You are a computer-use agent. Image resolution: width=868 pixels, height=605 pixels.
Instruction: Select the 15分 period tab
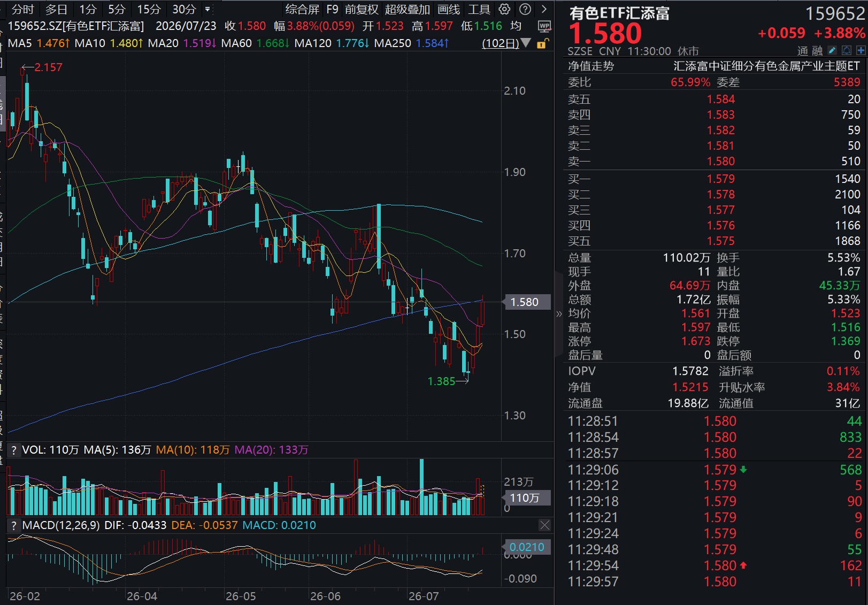point(149,9)
